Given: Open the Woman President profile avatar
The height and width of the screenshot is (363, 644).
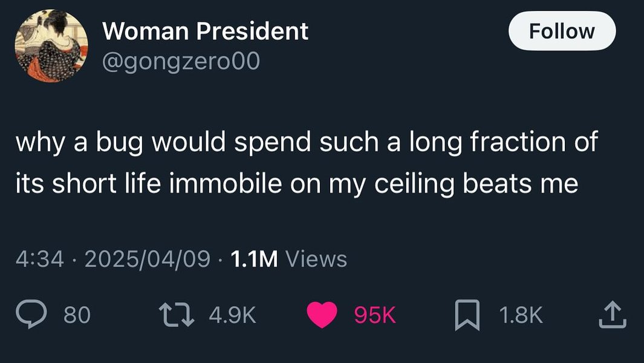Looking at the screenshot, I should (51, 45).
